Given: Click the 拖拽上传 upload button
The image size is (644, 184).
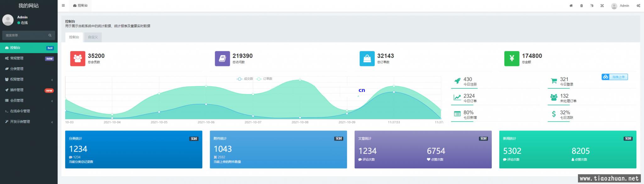Looking at the screenshot, I should [615, 77].
